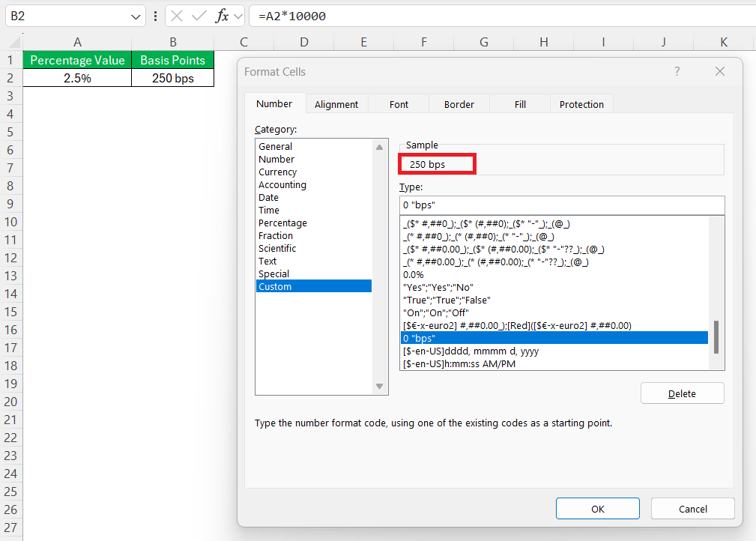Click the three-dot handle beside the Name Box
756x541 pixels.
pos(155,16)
